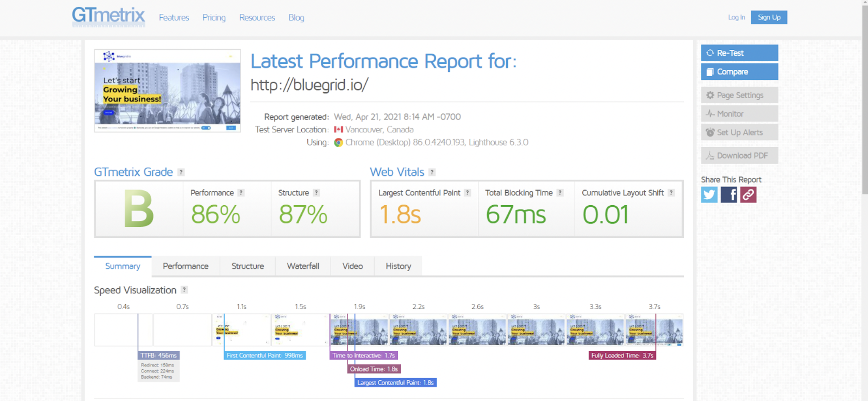Screen dimensions: 868x401
Task: Copy report link icon
Action: click(748, 195)
